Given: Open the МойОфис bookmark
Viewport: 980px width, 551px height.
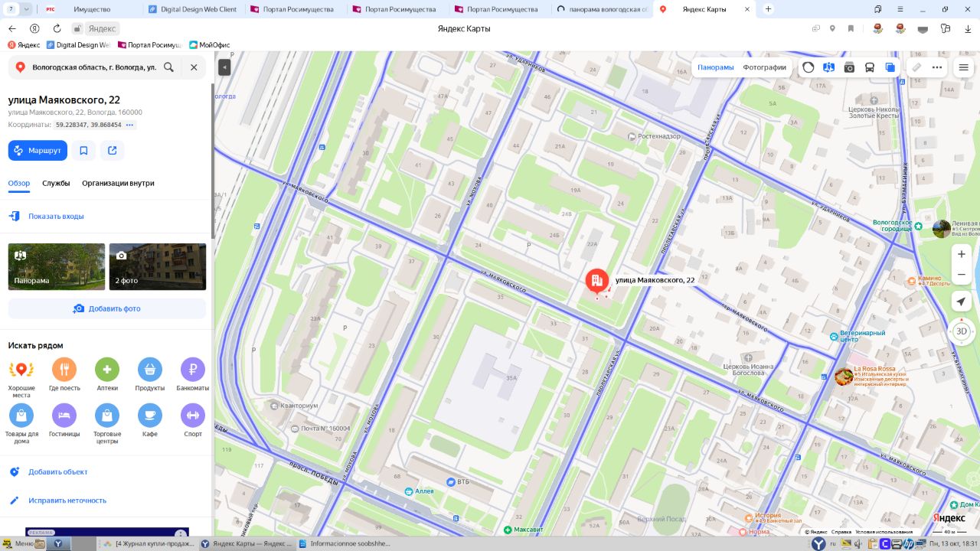Looking at the screenshot, I should [209, 45].
